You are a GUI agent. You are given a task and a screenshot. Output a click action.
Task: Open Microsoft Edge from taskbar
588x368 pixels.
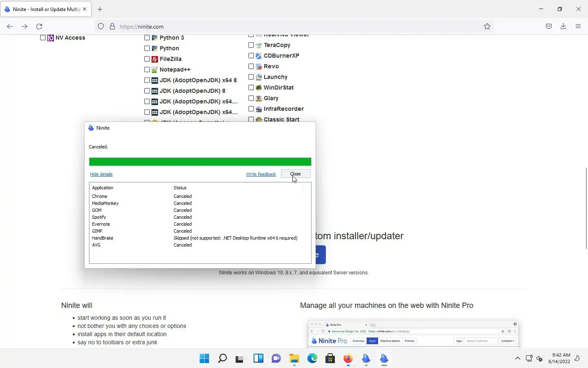click(312, 359)
